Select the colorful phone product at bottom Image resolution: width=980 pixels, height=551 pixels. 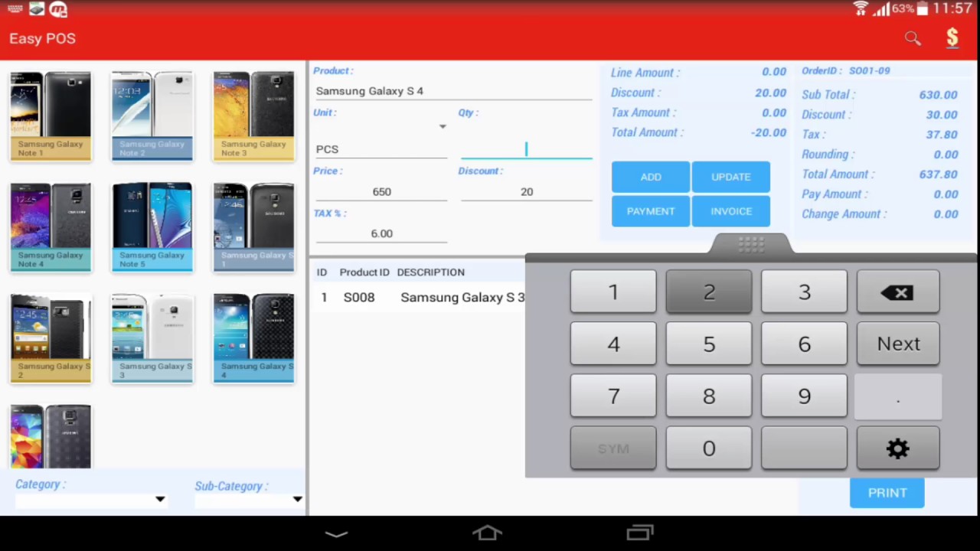51,436
